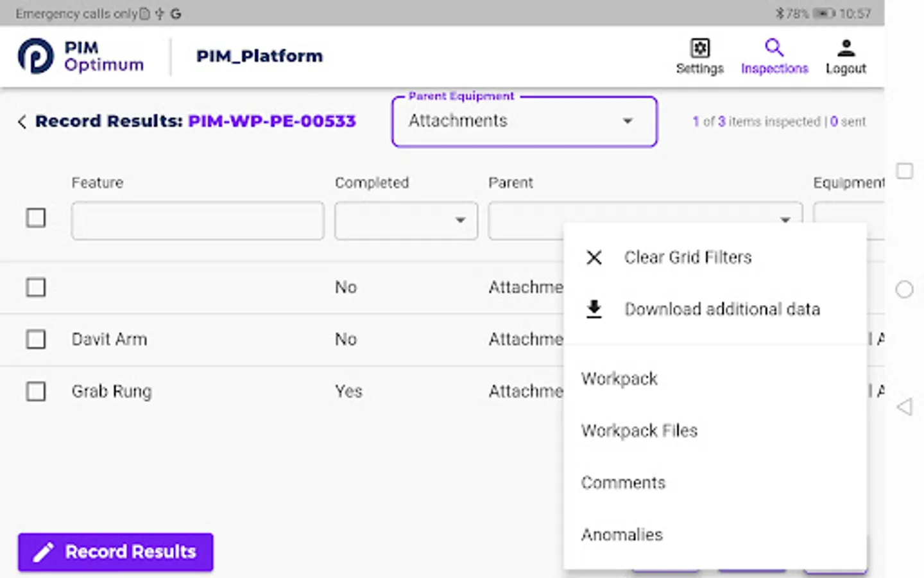This screenshot has height=578, width=924.
Task: Click the download icon for additional data
Action: [594, 309]
